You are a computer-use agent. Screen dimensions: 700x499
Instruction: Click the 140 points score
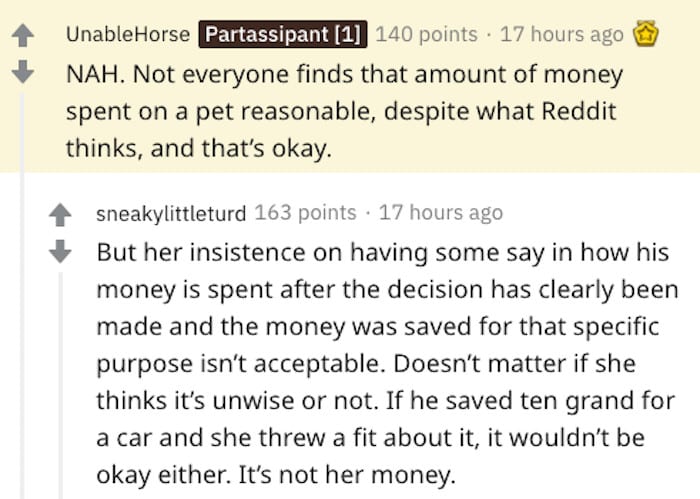(x=428, y=34)
